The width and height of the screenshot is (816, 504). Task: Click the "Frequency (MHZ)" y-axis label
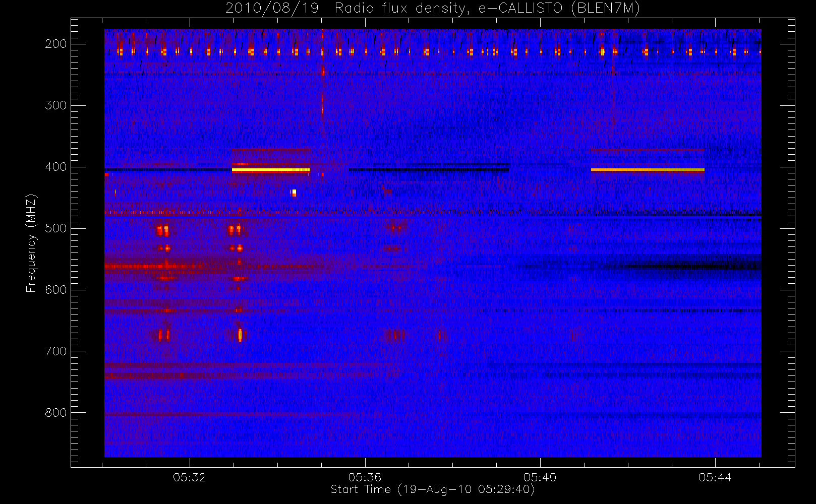pyautogui.click(x=31, y=243)
